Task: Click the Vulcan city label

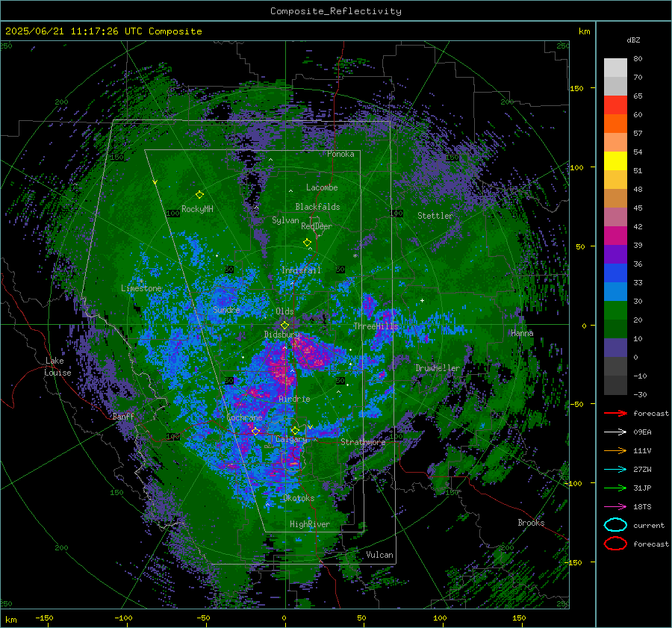Action: coord(380,555)
